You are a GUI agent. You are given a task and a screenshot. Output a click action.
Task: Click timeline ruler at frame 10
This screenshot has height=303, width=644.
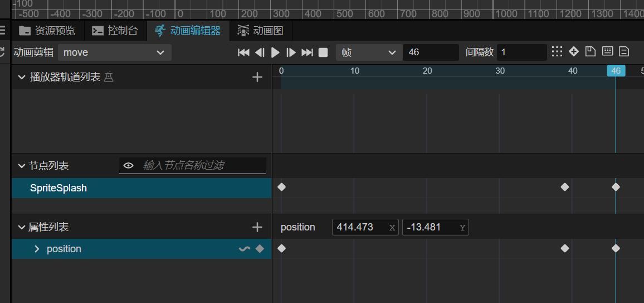(x=354, y=71)
